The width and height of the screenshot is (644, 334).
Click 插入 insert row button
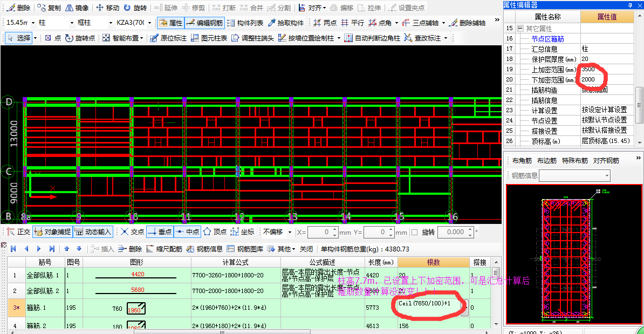click(102, 249)
